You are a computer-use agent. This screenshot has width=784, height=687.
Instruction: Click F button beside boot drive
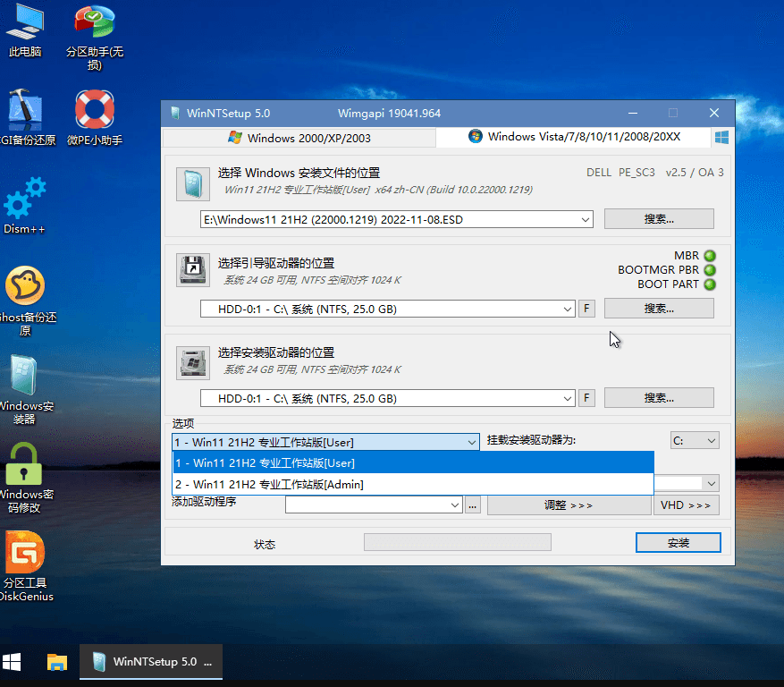tap(586, 309)
